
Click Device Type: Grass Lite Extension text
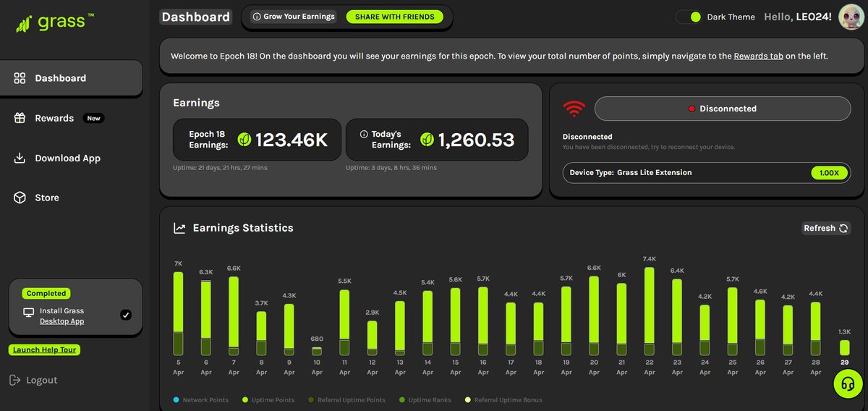pos(631,173)
